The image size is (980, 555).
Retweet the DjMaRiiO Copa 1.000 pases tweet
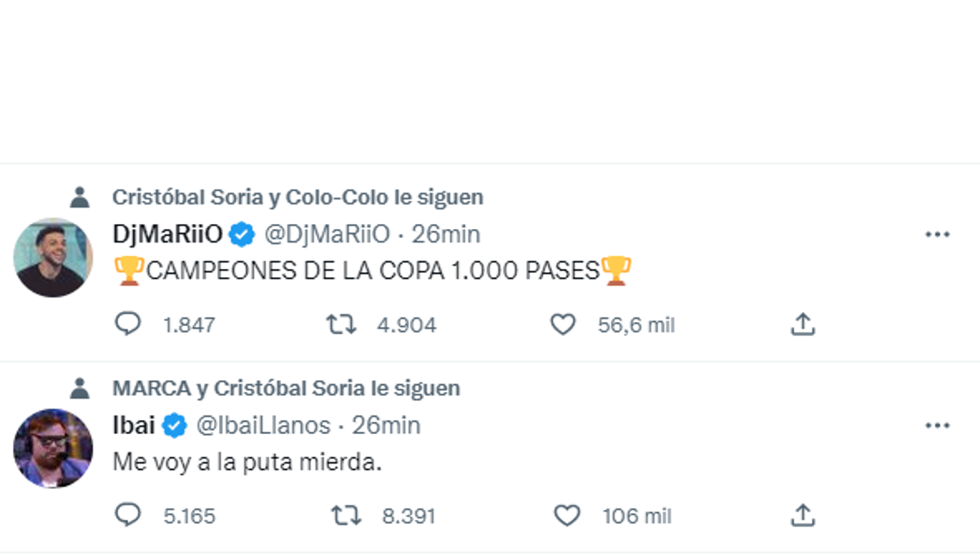click(x=341, y=325)
